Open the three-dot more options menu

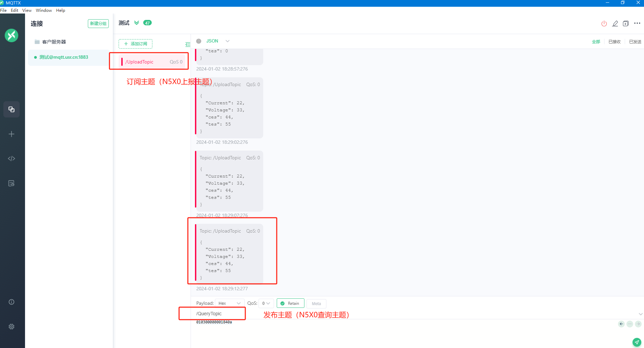click(x=637, y=23)
